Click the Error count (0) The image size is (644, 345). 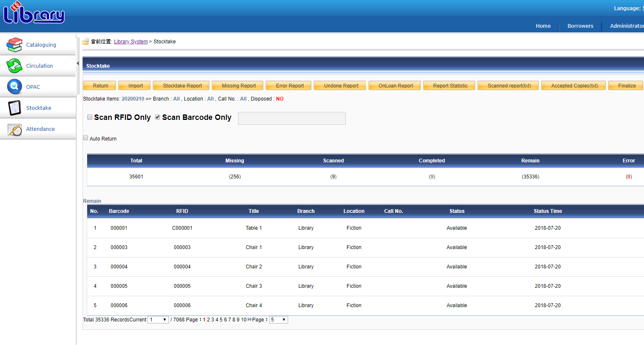coord(629,177)
